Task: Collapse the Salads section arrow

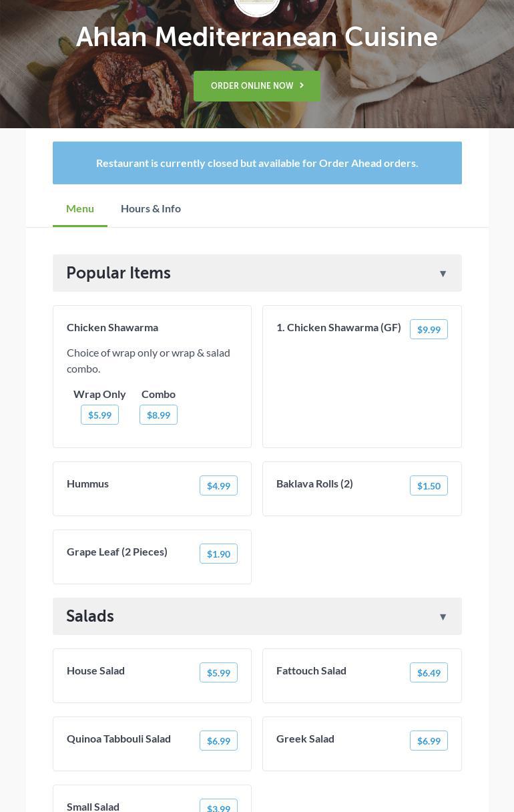Action: click(x=443, y=616)
